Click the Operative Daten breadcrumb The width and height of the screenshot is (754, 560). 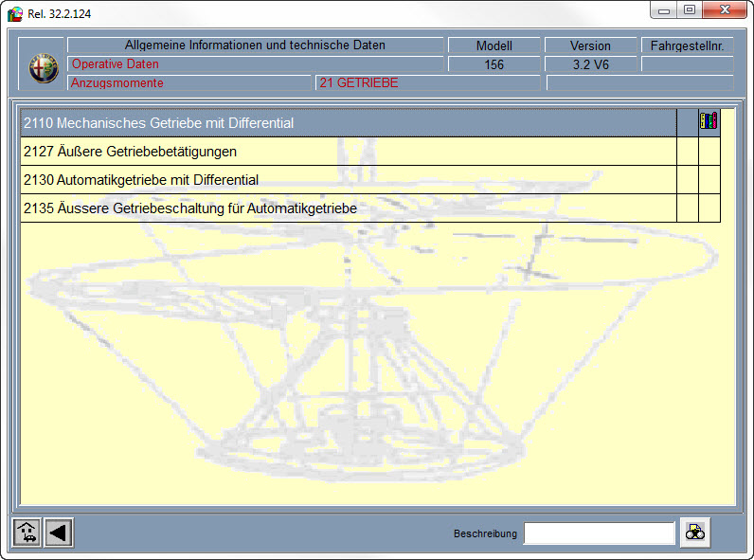point(116,64)
